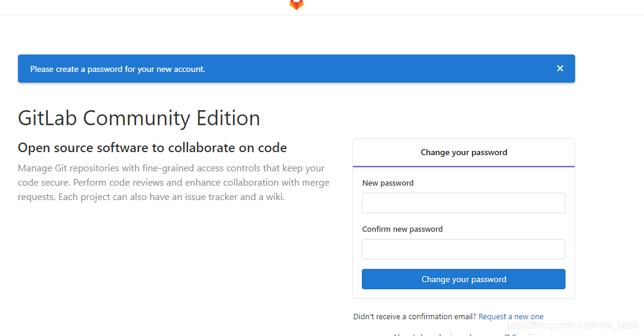Image resolution: width=644 pixels, height=336 pixels.
Task: Click the blue Change your password button
Action: [463, 279]
